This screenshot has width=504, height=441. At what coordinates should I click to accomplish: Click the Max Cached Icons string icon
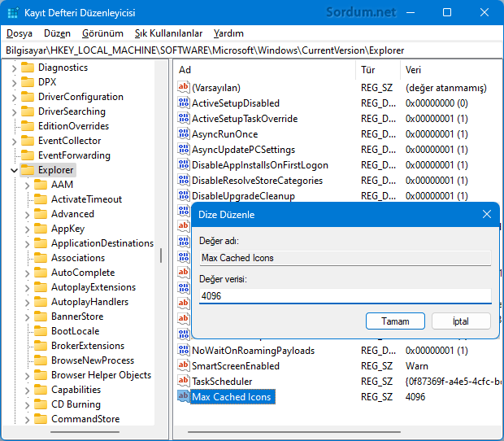coord(184,396)
